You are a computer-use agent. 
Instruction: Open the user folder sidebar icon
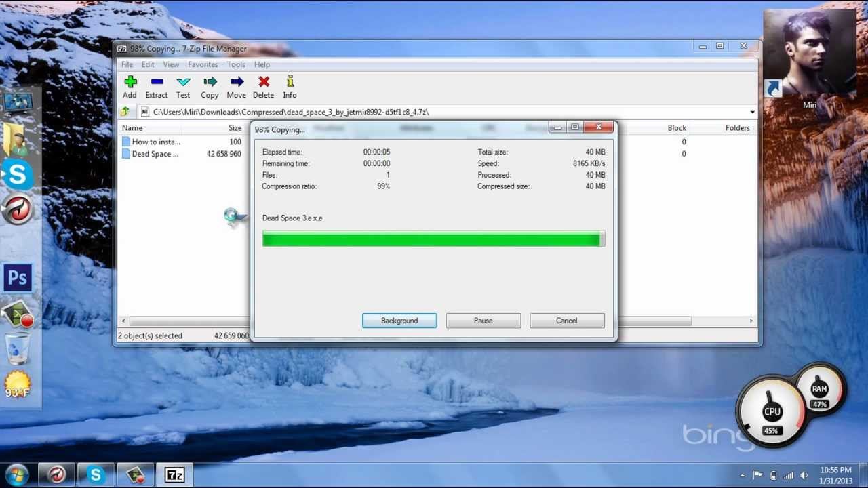(x=16, y=139)
